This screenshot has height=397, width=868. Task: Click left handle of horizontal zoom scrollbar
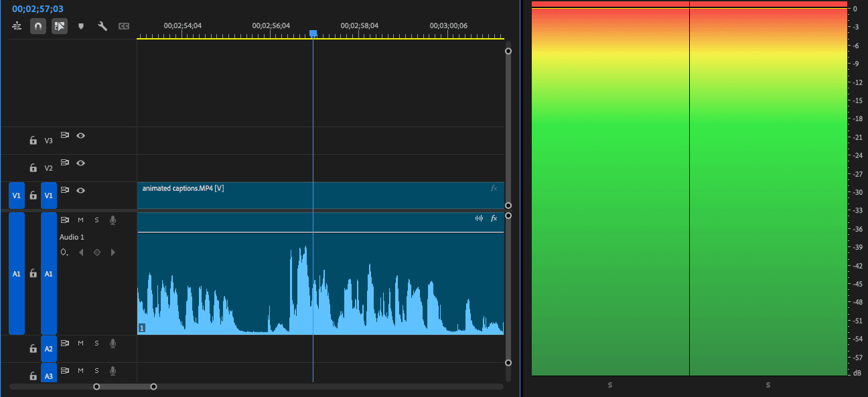pos(96,386)
